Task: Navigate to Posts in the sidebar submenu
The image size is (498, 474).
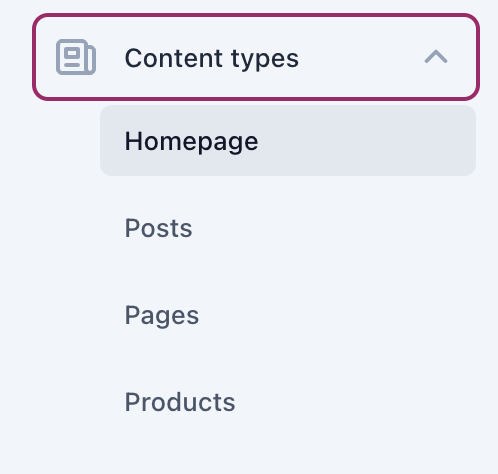Action: 288,228
